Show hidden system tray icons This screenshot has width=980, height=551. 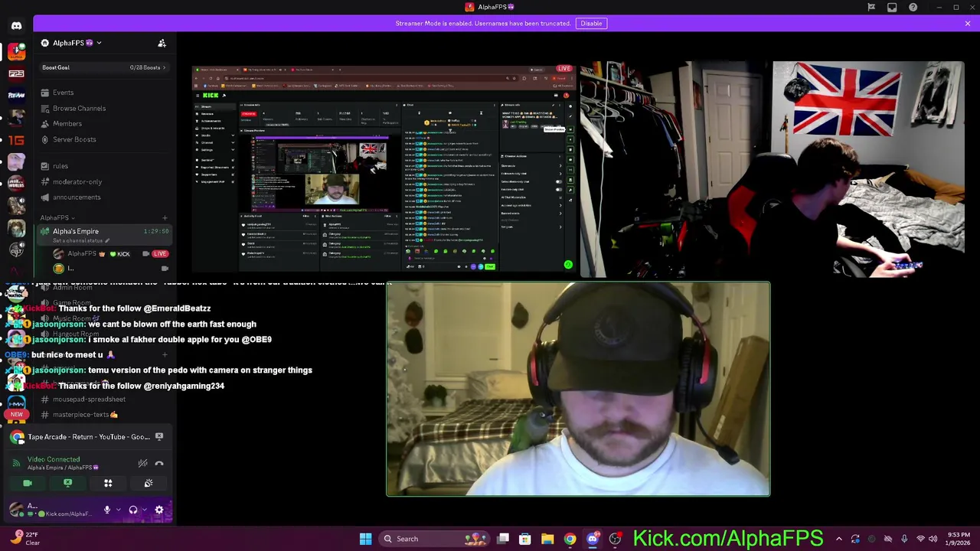[839, 539]
